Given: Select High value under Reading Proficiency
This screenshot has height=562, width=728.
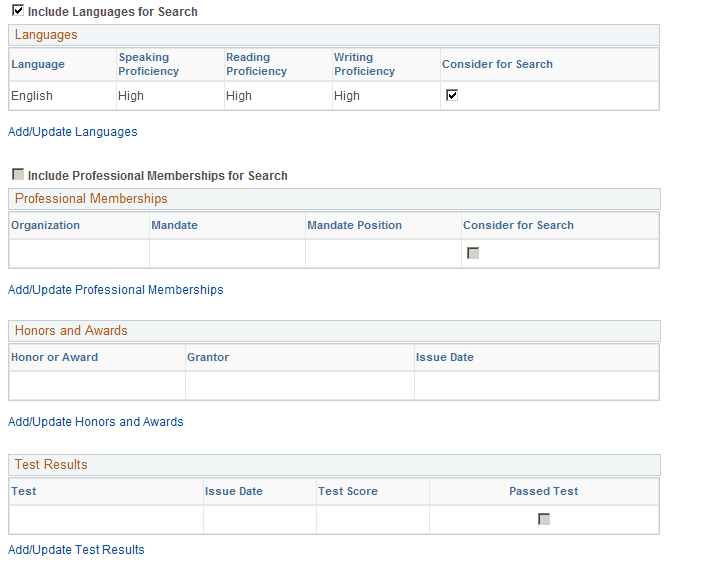Looking at the screenshot, I should click(239, 96).
